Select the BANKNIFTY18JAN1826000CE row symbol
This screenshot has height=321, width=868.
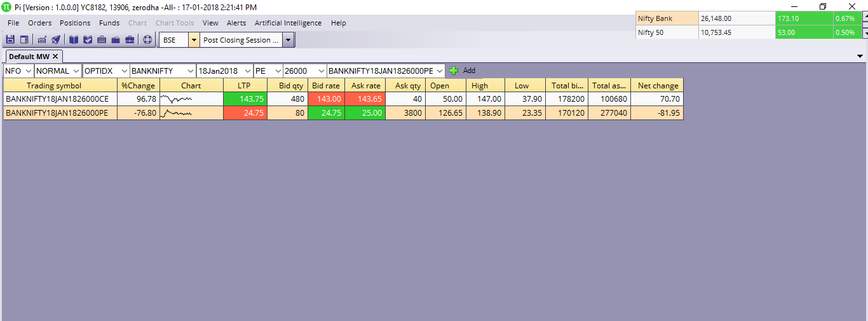tap(60, 99)
